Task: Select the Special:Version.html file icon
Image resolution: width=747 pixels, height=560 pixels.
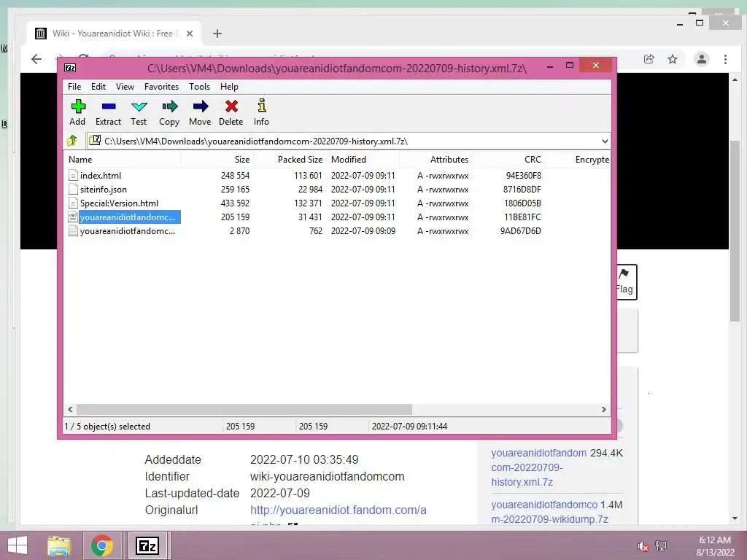Action: coord(73,203)
